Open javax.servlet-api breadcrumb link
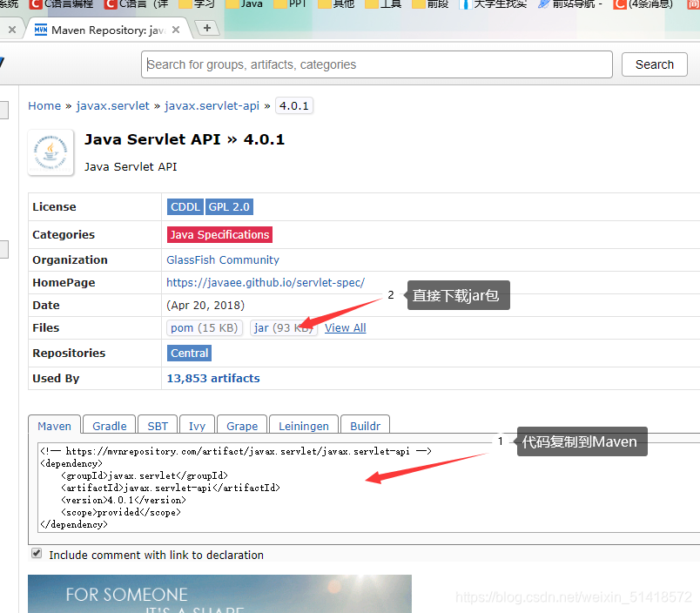This screenshot has height=613, width=700. coord(212,106)
